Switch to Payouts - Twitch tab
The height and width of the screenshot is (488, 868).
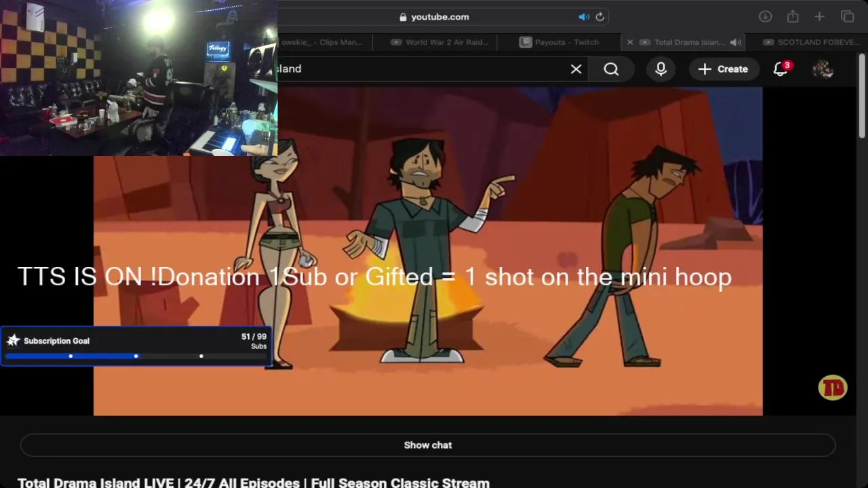(x=560, y=42)
